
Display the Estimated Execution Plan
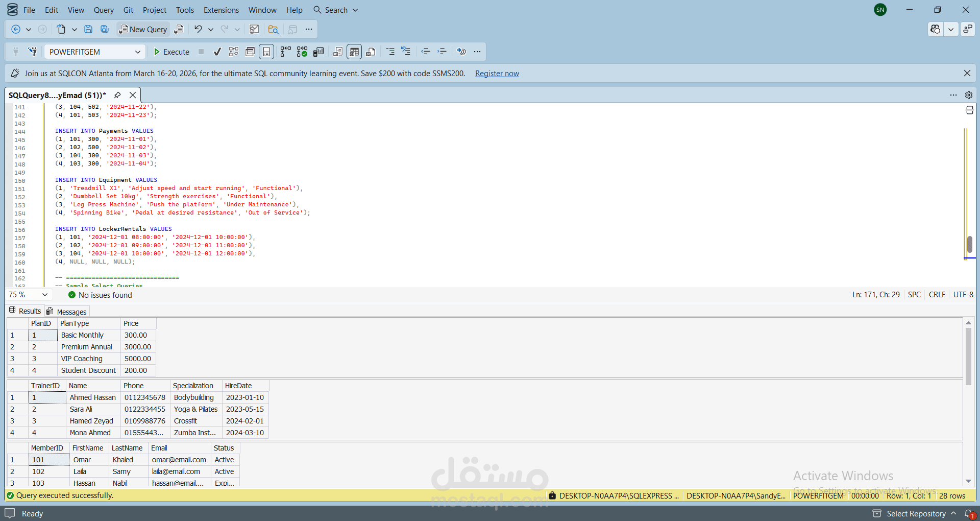tap(234, 52)
